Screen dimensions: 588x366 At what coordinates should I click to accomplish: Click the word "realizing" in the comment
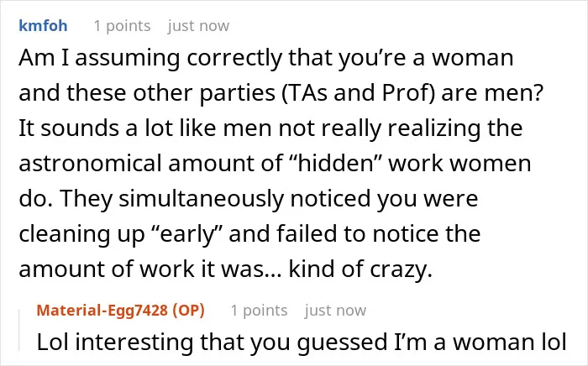click(434, 128)
